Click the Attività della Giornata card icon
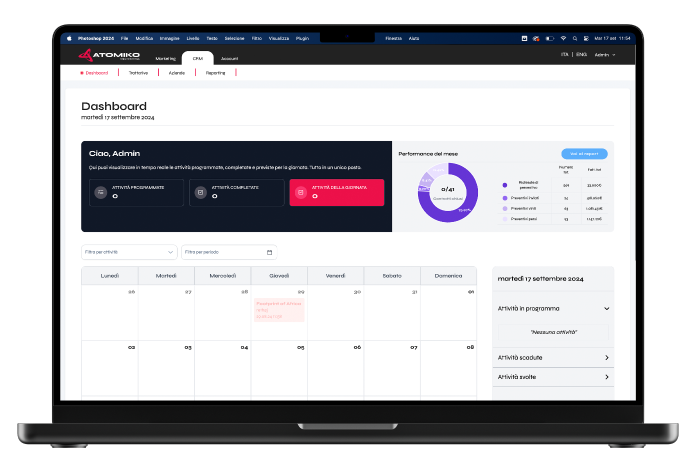This screenshot has width=696, height=472. click(300, 192)
